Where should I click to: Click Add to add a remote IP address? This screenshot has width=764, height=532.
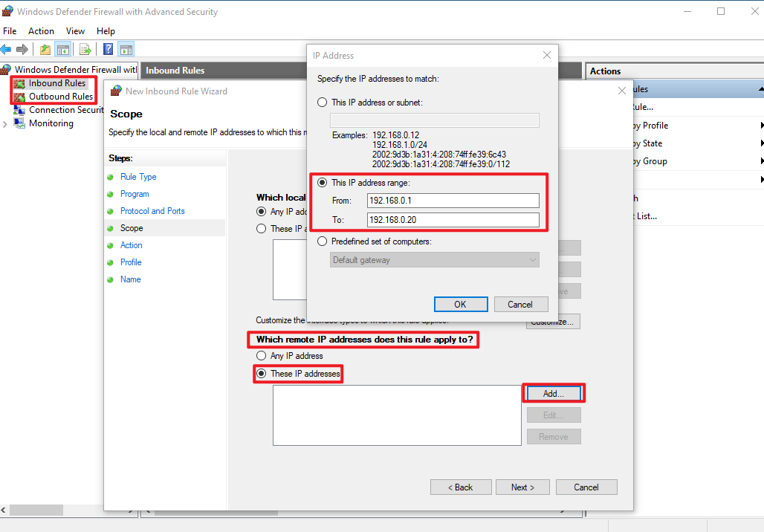[x=553, y=393]
